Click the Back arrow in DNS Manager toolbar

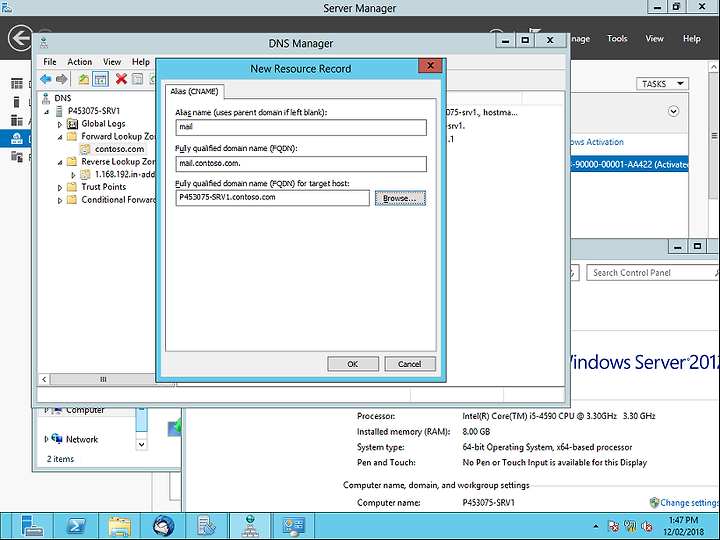pyautogui.click(x=46, y=79)
